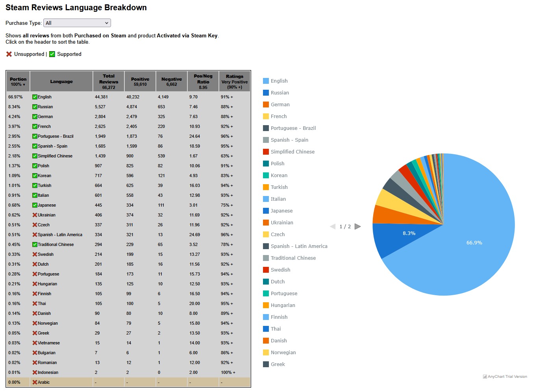
Task: Click the English portion value 66.97%
Action: pyautogui.click(x=15, y=97)
